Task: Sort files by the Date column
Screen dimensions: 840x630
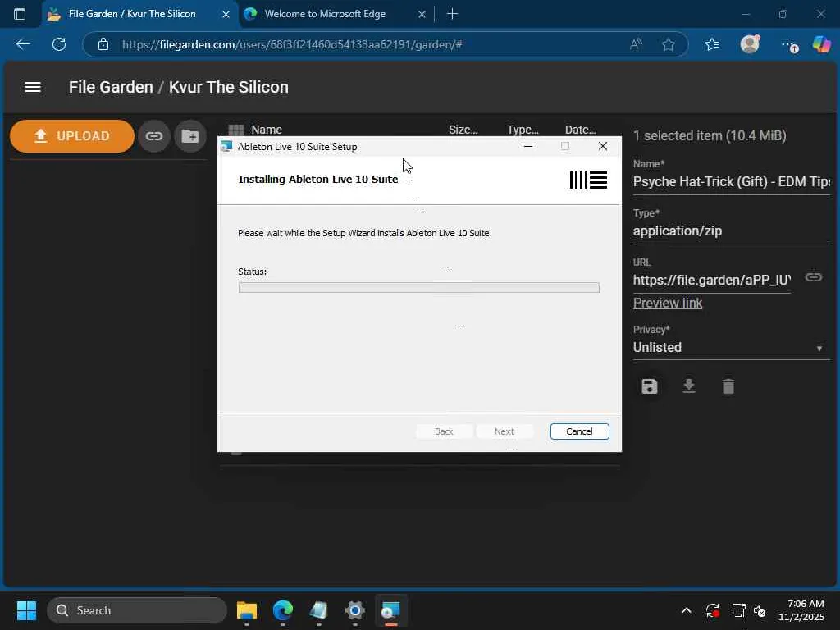Action: pyautogui.click(x=580, y=130)
